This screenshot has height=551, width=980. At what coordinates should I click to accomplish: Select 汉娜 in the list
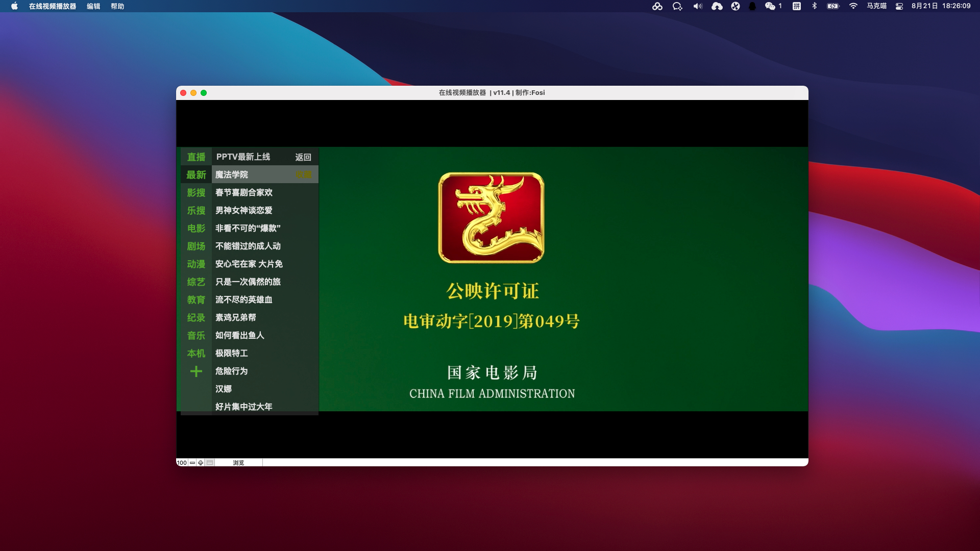tap(265, 389)
